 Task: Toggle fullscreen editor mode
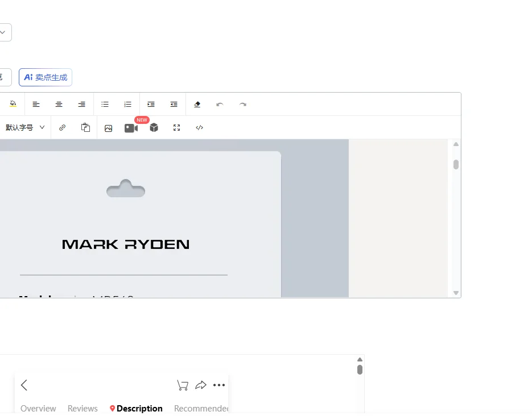(176, 128)
